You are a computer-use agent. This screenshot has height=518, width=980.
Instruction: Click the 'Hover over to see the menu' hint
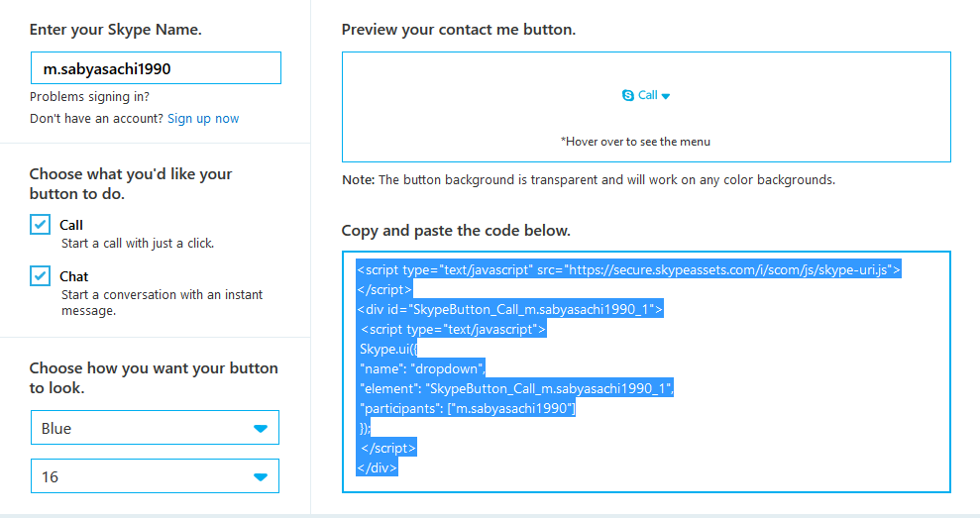635,142
